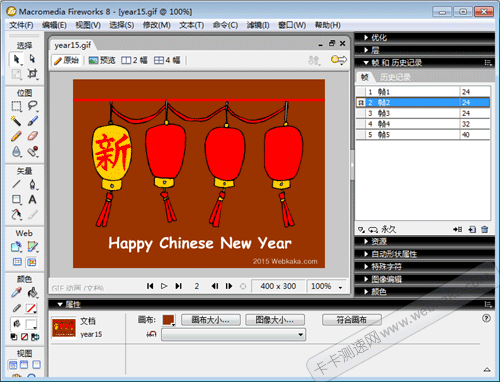Select the Eyedropper tool
Viewport: 500px width, 382px height.
coord(16,292)
